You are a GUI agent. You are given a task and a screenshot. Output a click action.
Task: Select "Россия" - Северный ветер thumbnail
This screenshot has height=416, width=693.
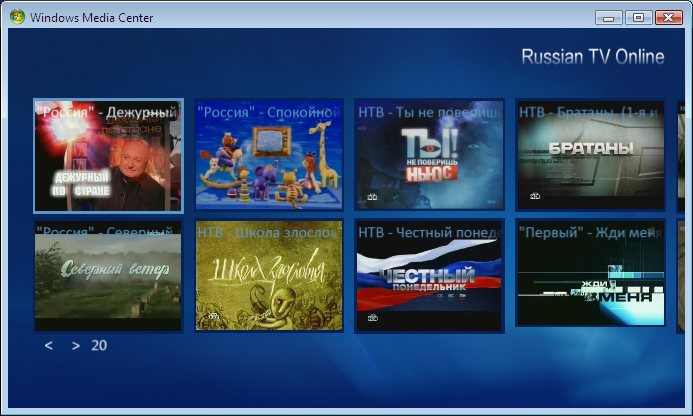(x=108, y=276)
